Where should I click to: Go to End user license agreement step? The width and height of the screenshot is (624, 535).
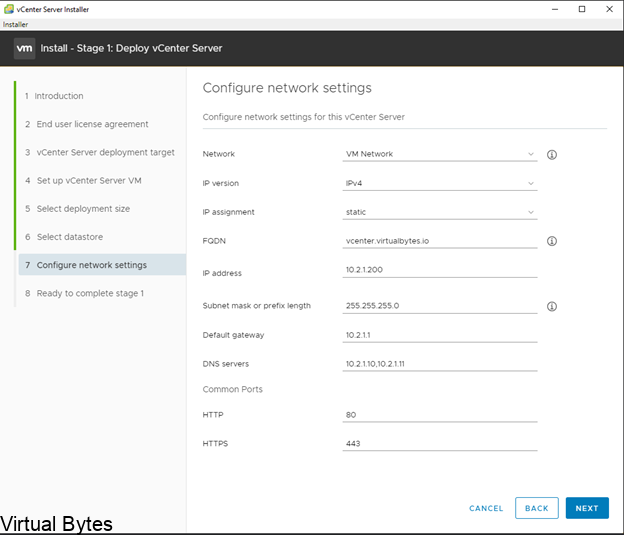(86, 124)
